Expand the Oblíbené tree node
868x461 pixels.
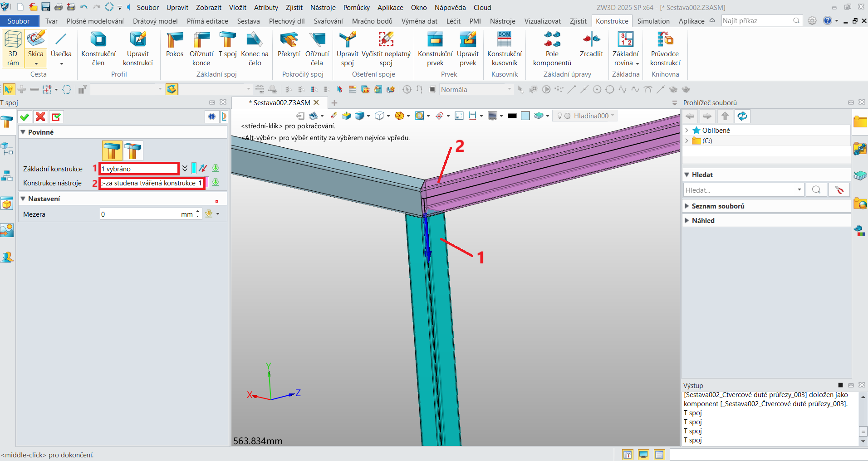687,130
